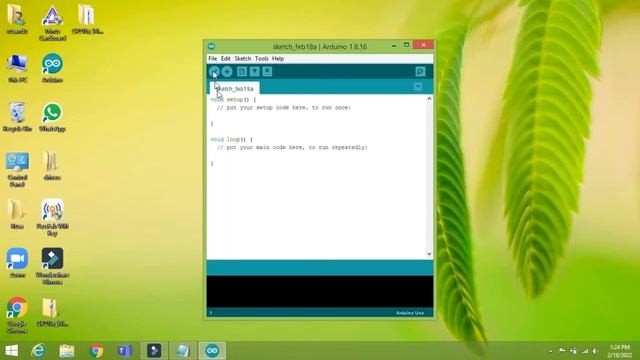
Task: Save the sketch with the Save toolbar icon
Action: [x=267, y=72]
